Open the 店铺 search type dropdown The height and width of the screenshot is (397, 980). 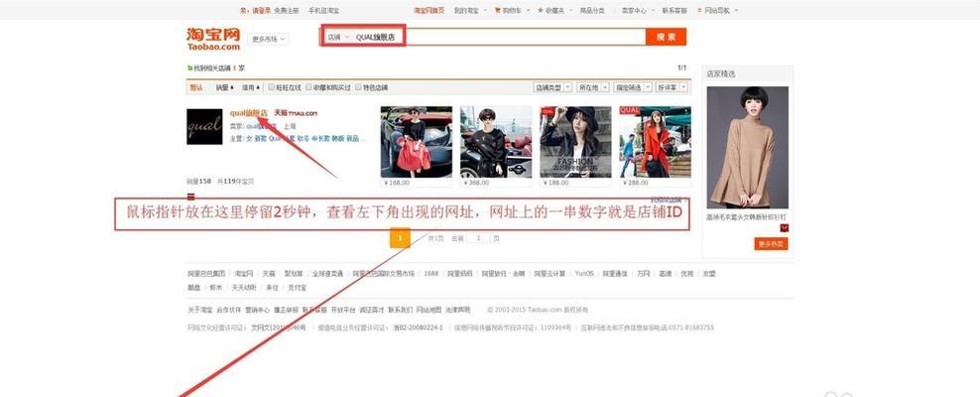[x=337, y=37]
